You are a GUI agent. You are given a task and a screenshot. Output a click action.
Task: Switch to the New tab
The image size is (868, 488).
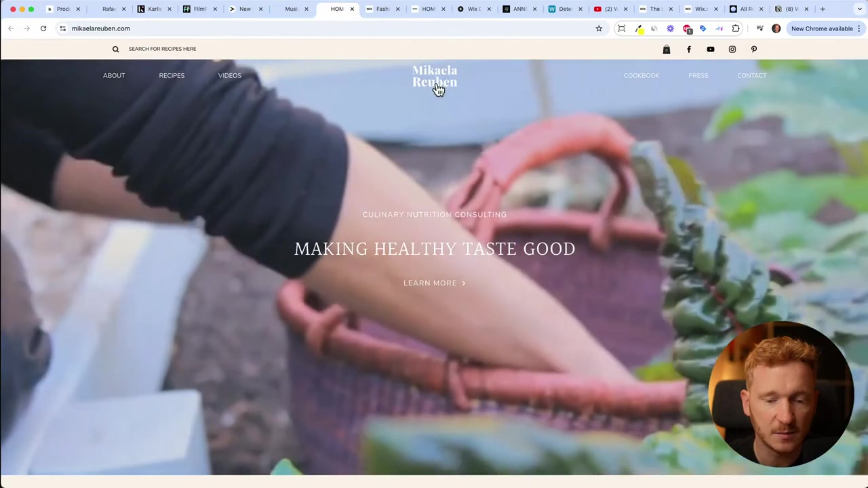point(244,9)
